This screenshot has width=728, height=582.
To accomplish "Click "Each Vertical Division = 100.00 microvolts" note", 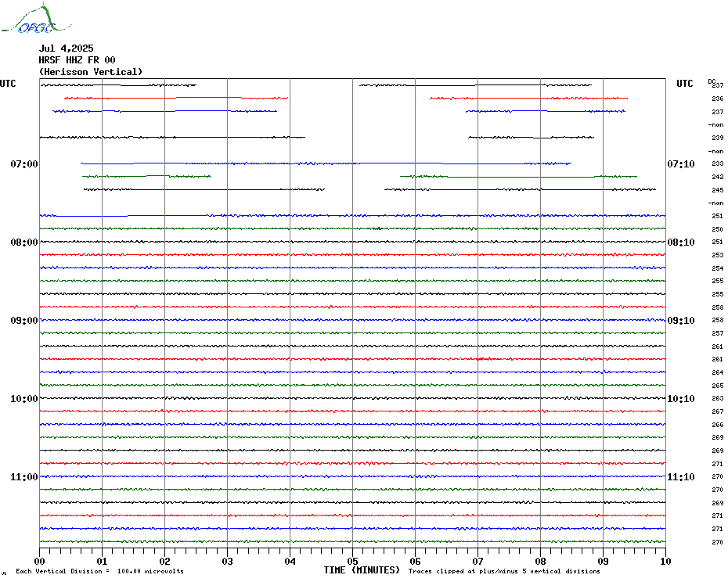I will tap(100, 571).
